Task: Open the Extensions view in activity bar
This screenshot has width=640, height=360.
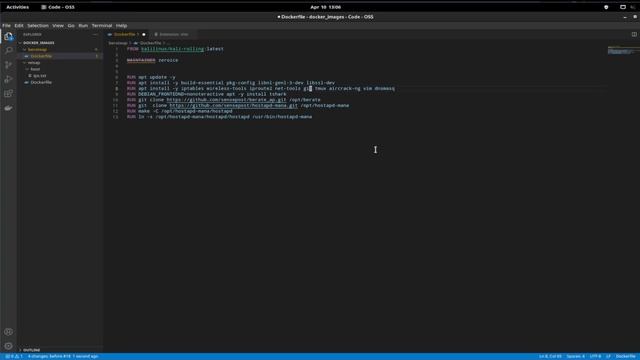Action: coord(8,93)
